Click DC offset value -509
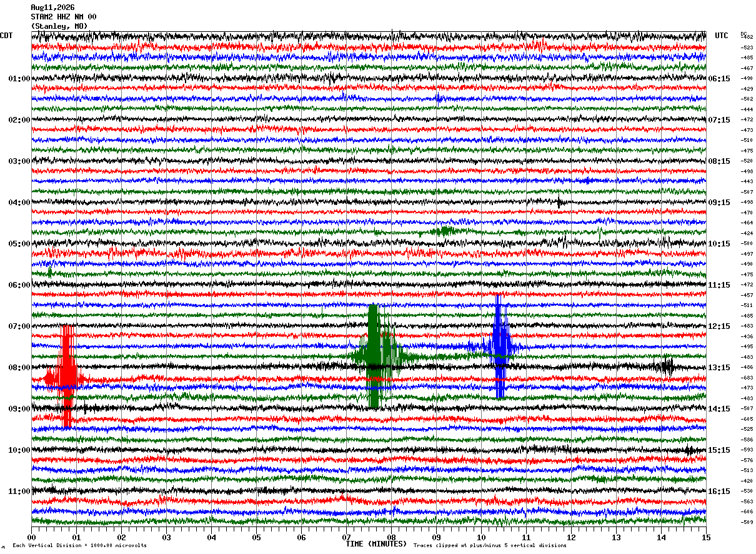This screenshot has width=756, height=554. click(747, 522)
